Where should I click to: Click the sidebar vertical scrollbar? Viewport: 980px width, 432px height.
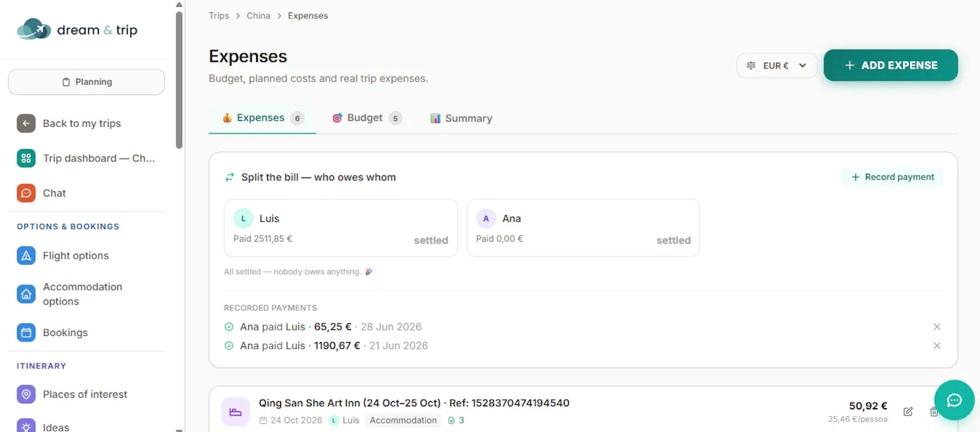179,80
